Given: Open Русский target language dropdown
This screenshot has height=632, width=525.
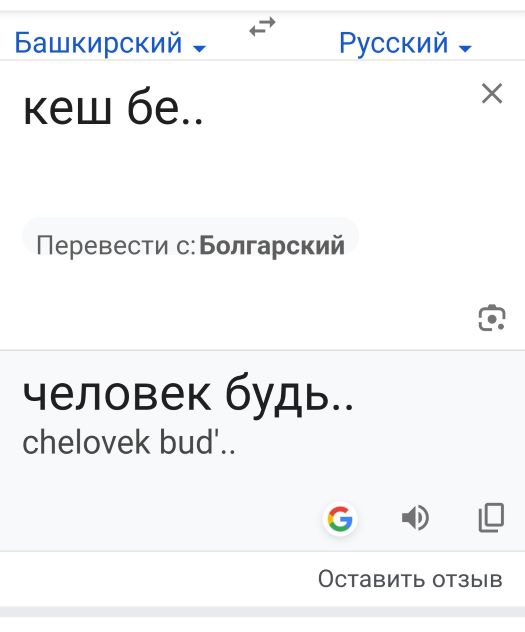Looking at the screenshot, I should pyautogui.click(x=405, y=43).
